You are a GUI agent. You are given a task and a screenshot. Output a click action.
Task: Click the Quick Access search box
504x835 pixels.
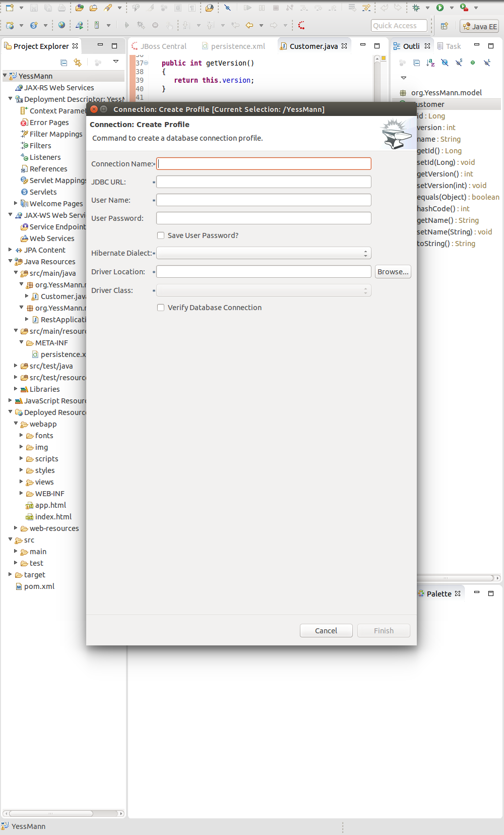pyautogui.click(x=399, y=26)
